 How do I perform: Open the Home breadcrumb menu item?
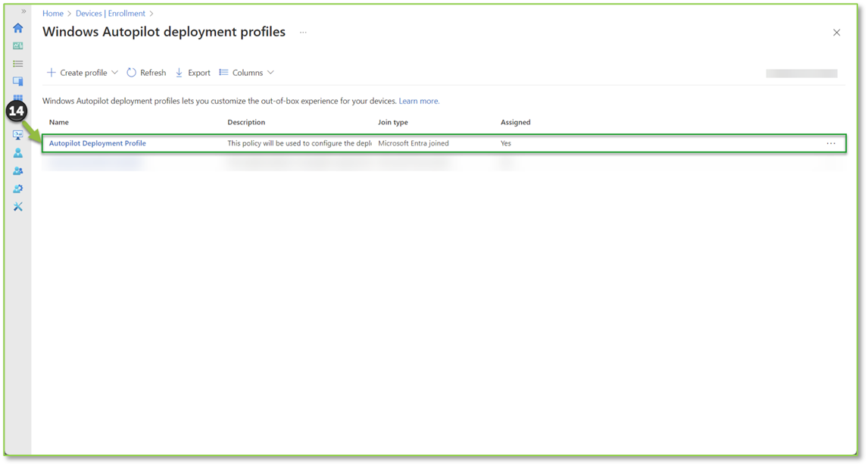click(x=52, y=13)
